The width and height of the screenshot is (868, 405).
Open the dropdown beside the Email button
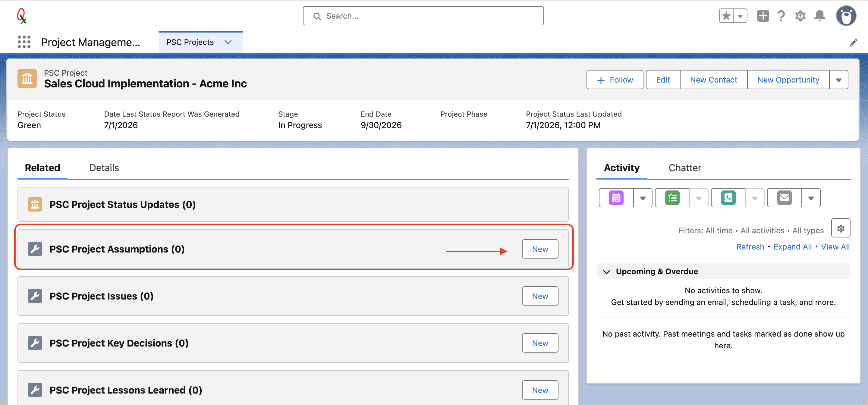click(x=811, y=198)
